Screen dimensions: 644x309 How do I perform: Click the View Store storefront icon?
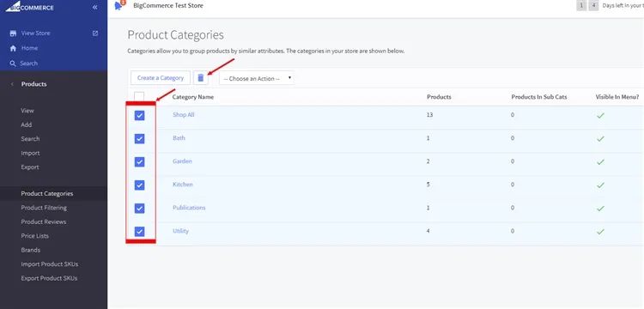pos(13,33)
